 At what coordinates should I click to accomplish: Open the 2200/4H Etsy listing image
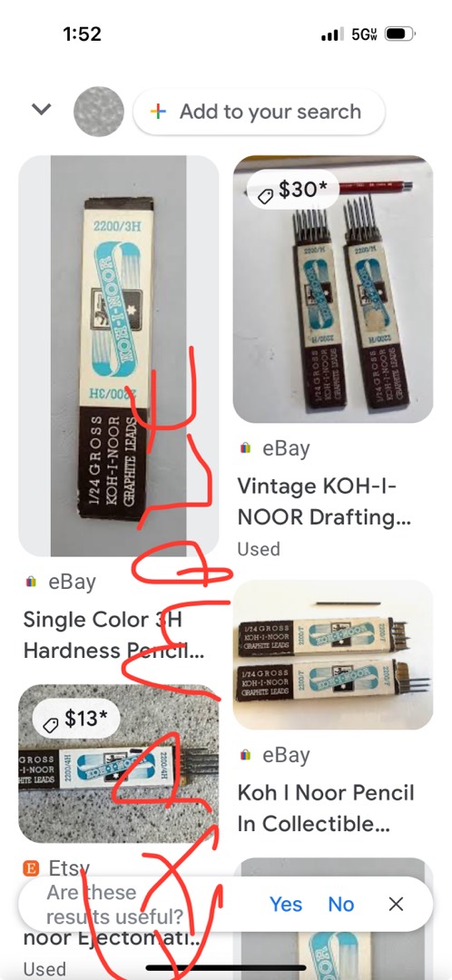tap(119, 763)
